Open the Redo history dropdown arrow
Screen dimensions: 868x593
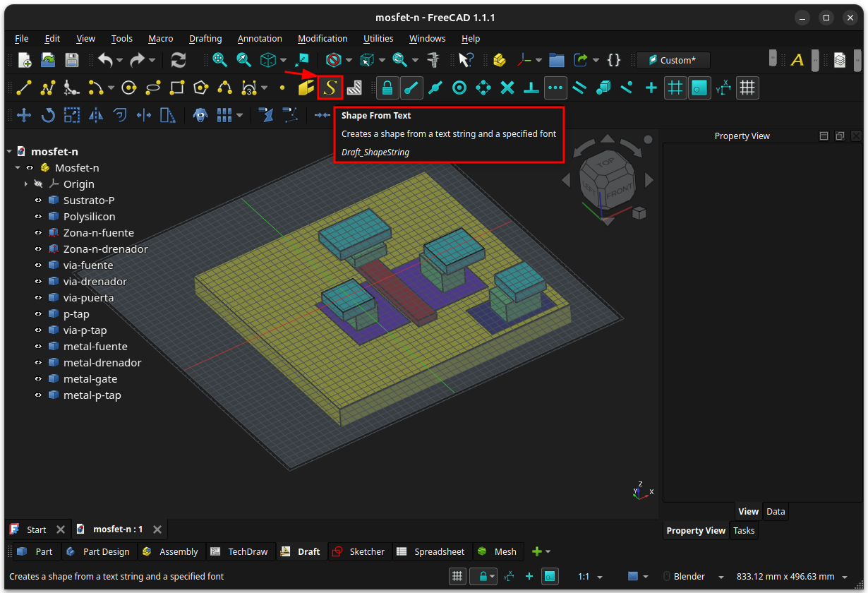pyautogui.click(x=152, y=61)
